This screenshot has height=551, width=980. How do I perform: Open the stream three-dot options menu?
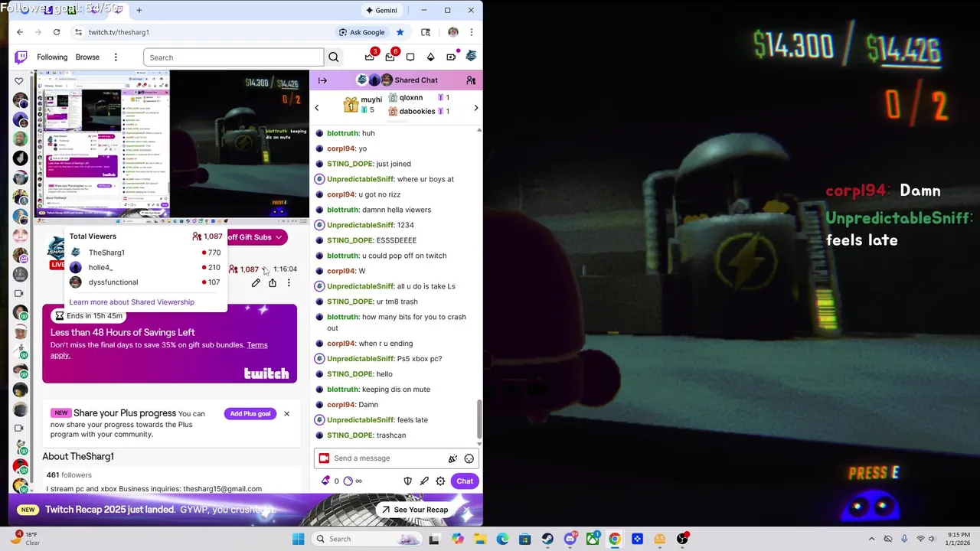tap(289, 283)
